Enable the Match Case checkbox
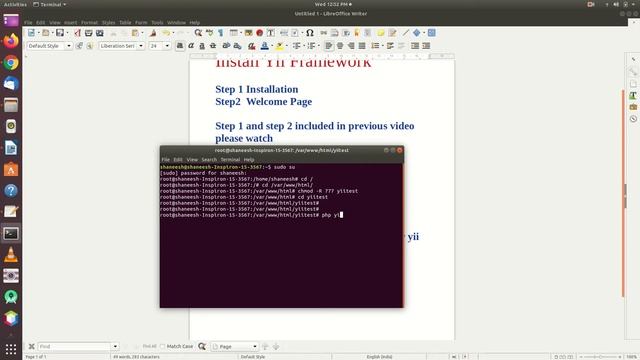This screenshot has width=640, height=360. coord(162,347)
